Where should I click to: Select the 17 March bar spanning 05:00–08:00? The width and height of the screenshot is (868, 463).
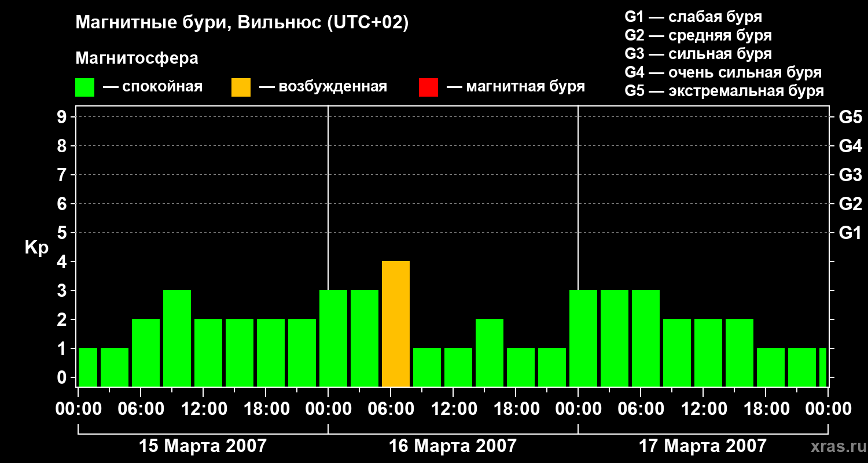[x=646, y=339]
